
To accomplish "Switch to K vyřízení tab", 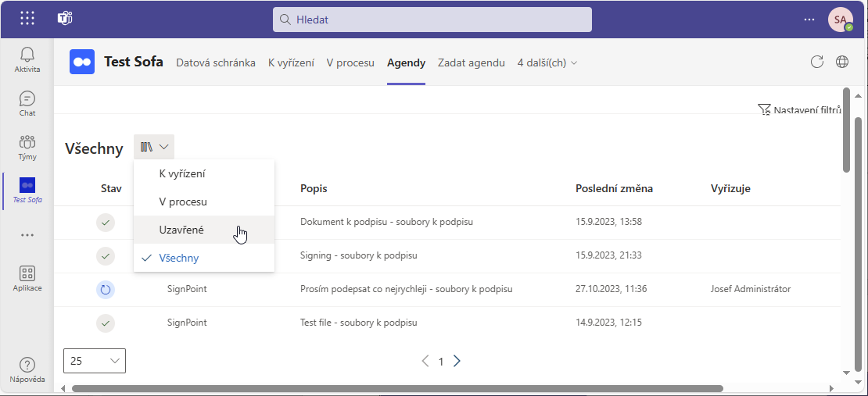I will (291, 62).
